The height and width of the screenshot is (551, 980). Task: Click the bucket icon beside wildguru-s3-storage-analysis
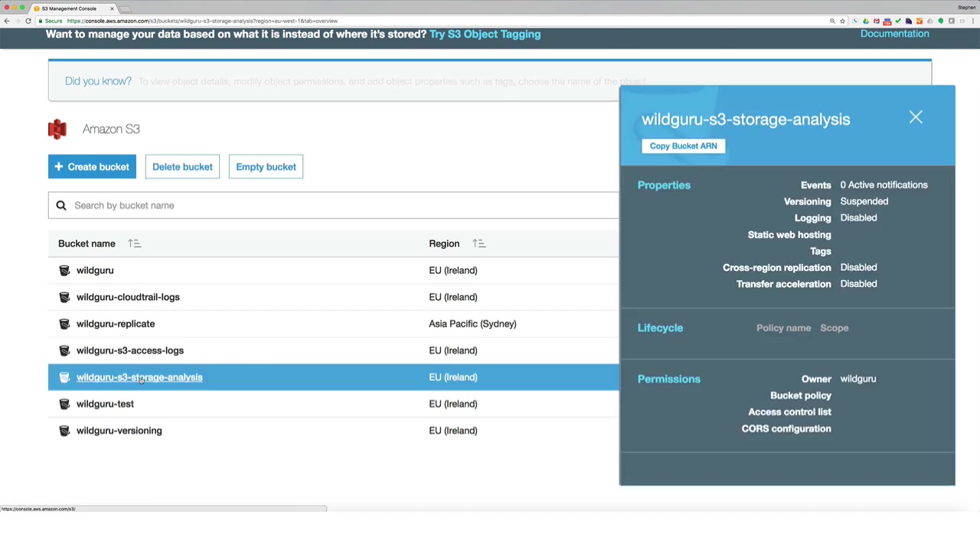click(64, 377)
